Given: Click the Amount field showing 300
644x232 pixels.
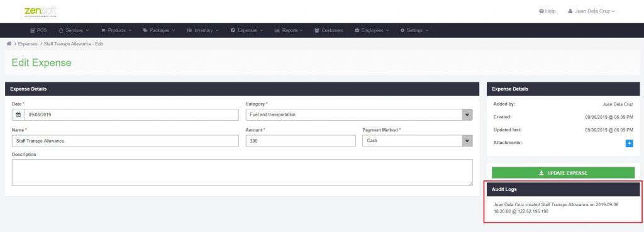Looking at the screenshot, I should [301, 140].
